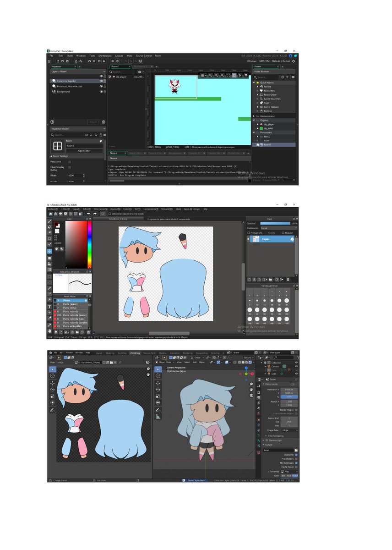The image size is (392, 550).
Task: Lock the Instances_Herramientas layer in GameMaker
Action: (105, 86)
